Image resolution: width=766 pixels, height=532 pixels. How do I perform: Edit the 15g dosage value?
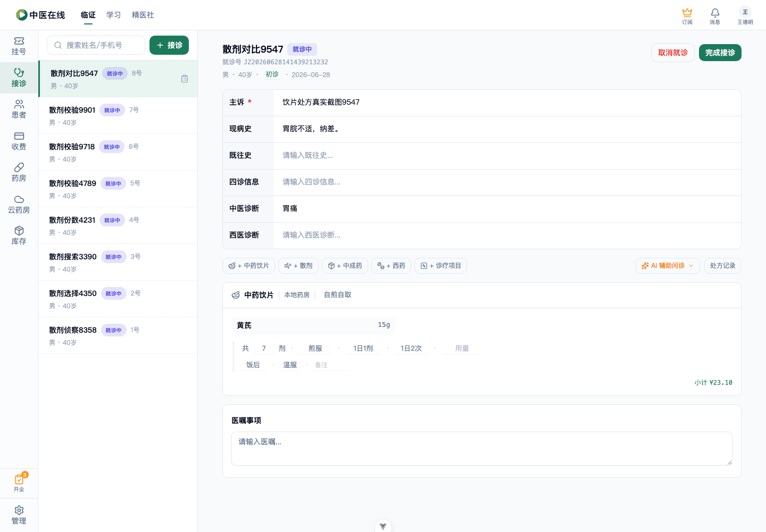coord(384,325)
